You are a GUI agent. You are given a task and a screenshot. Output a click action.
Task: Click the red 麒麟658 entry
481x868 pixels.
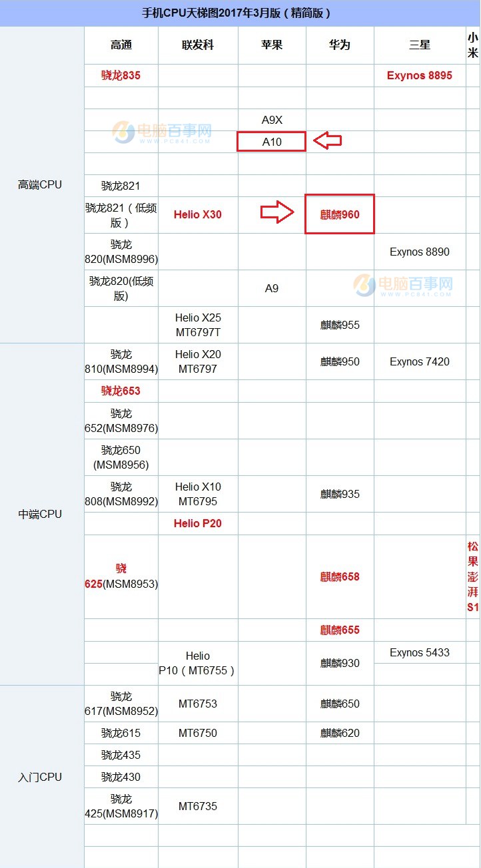340,576
